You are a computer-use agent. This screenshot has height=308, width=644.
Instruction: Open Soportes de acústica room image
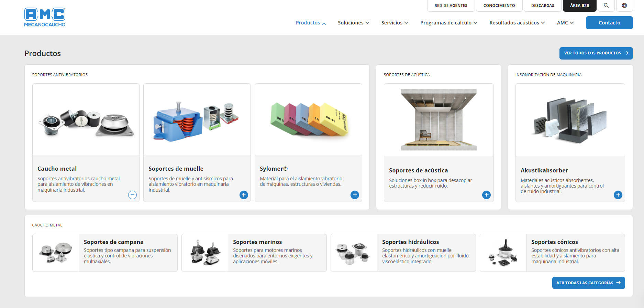(439, 120)
